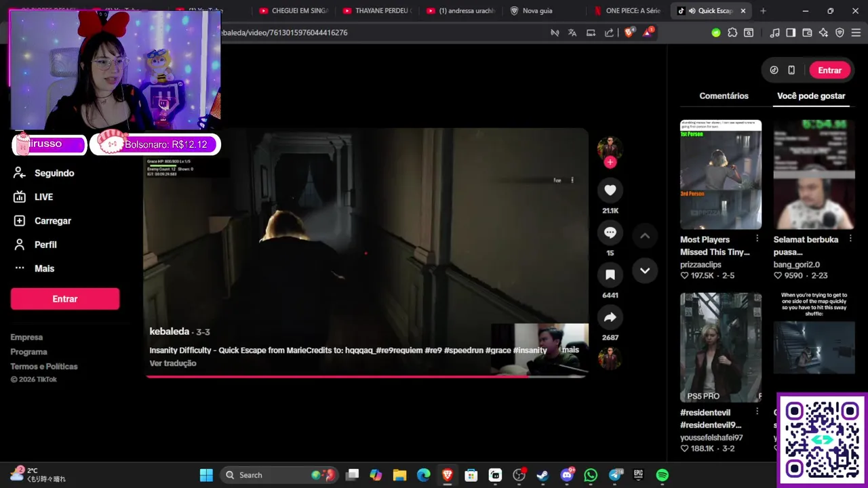Expand the Programa footer section
The image size is (868, 488).
click(x=28, y=352)
